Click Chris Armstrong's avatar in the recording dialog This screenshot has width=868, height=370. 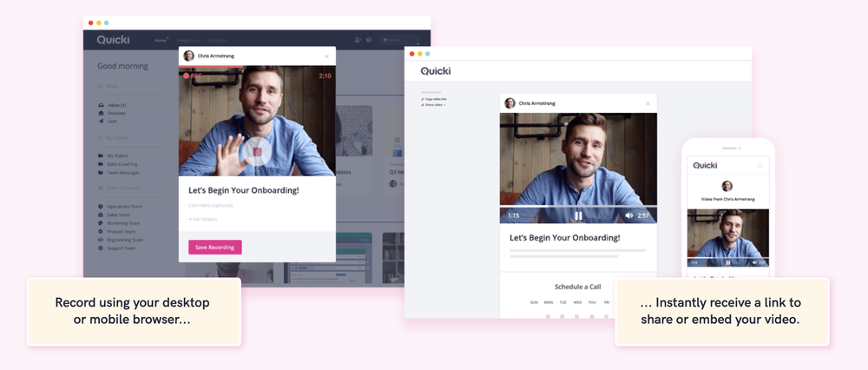point(188,56)
